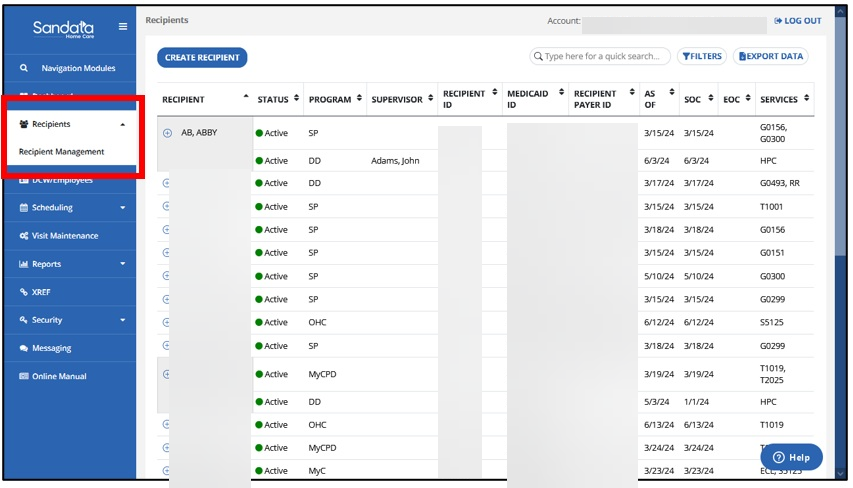The image size is (853, 488).
Task: Collapse the Recipients sidebar section
Action: click(122, 125)
